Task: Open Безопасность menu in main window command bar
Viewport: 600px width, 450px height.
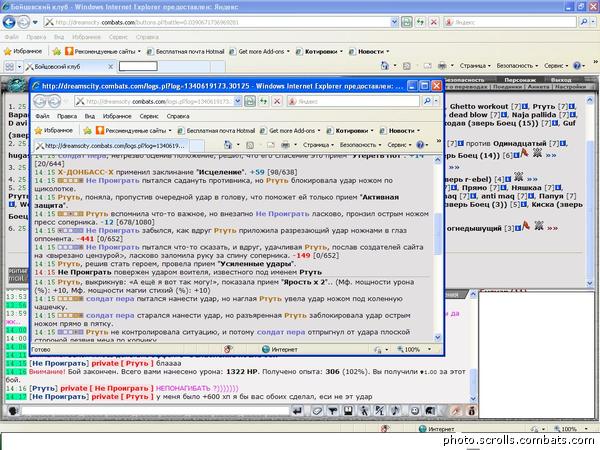Action: point(517,66)
